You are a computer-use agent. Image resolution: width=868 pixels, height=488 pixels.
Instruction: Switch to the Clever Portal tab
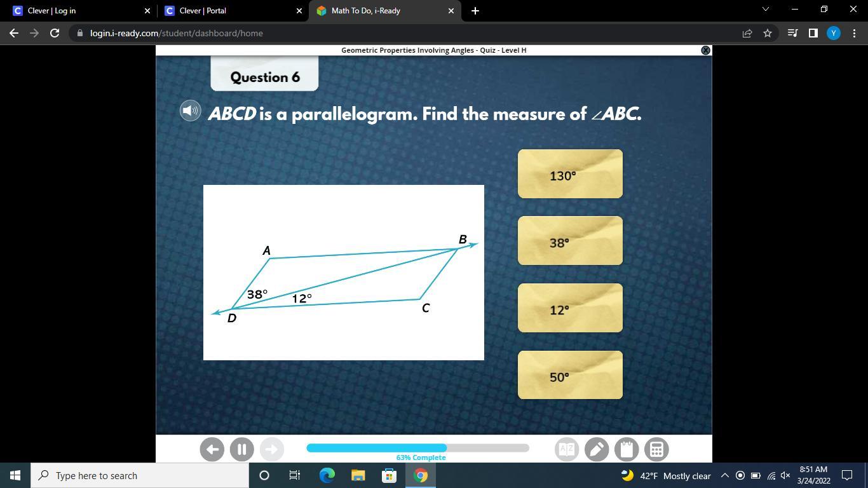pyautogui.click(x=233, y=11)
